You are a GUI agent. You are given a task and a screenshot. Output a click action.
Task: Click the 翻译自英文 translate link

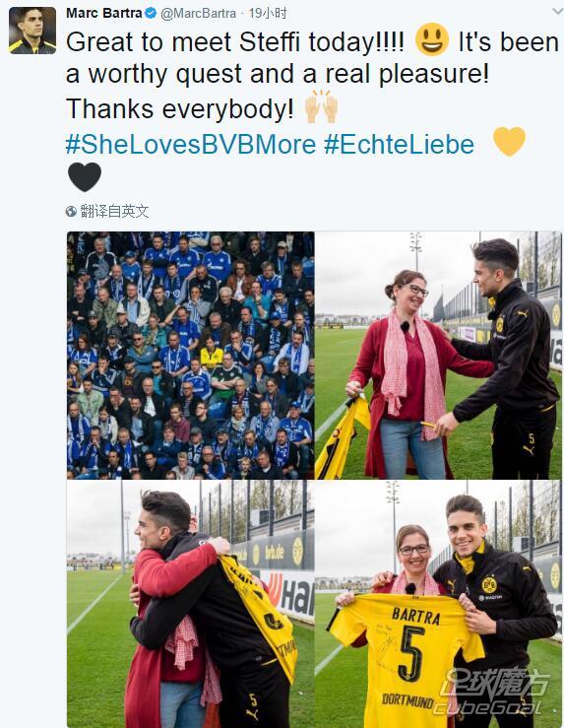[x=114, y=212]
